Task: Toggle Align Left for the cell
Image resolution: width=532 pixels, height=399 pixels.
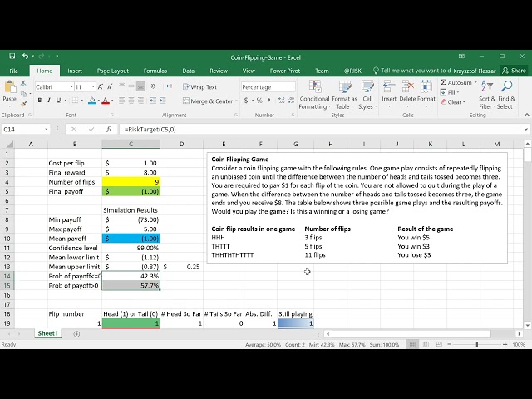Action: (122, 101)
